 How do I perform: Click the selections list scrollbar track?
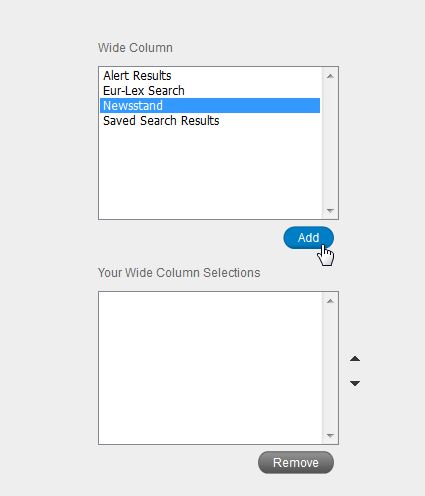330,368
